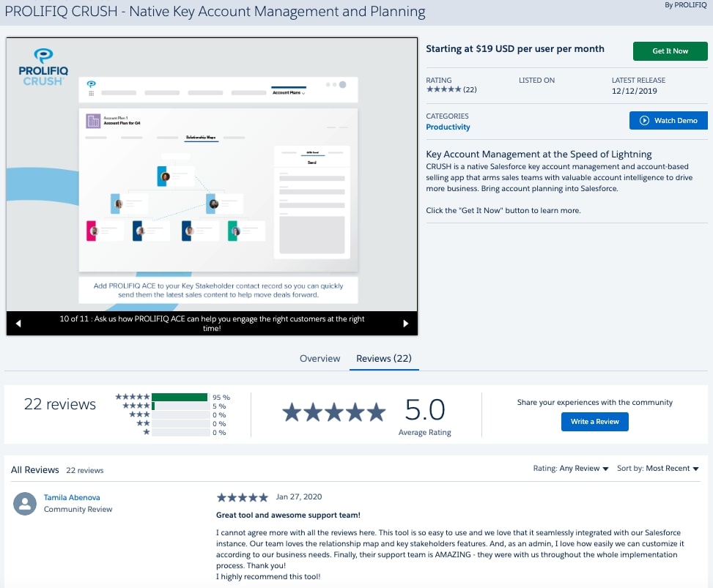The height and width of the screenshot is (588, 713).
Task: Click review title 'Great tool and awesome support team!'
Action: [288, 516]
